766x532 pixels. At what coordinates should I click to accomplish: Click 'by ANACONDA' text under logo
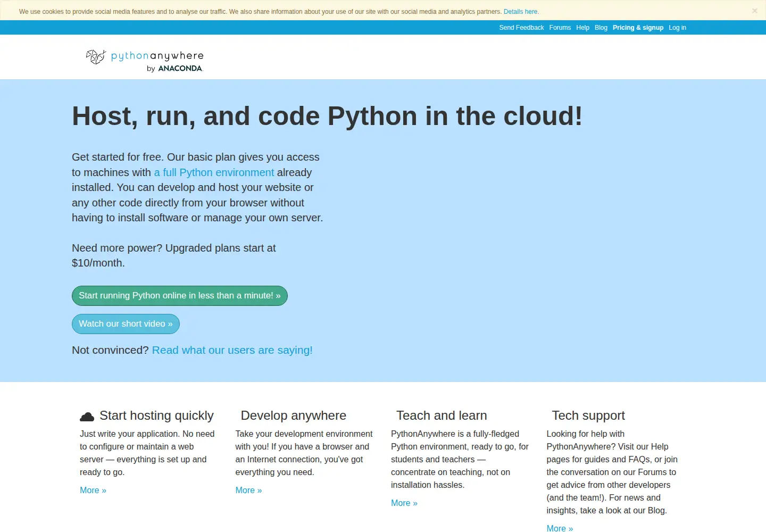pyautogui.click(x=175, y=69)
